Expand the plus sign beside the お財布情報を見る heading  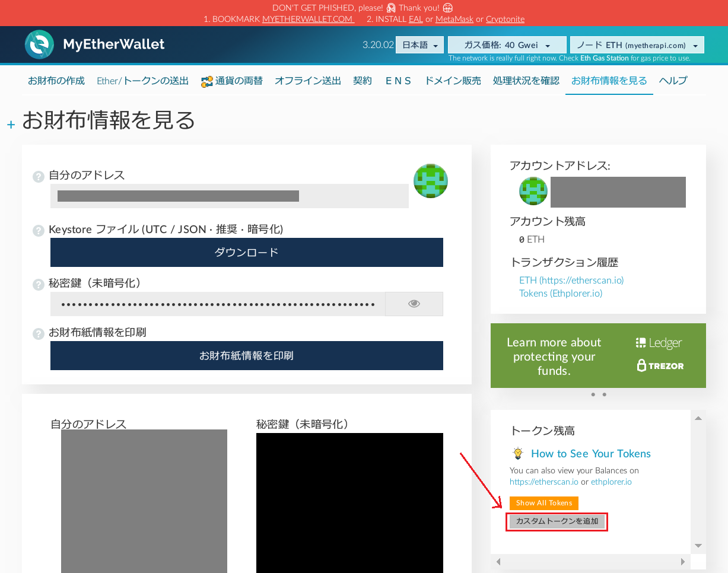pos(11,125)
